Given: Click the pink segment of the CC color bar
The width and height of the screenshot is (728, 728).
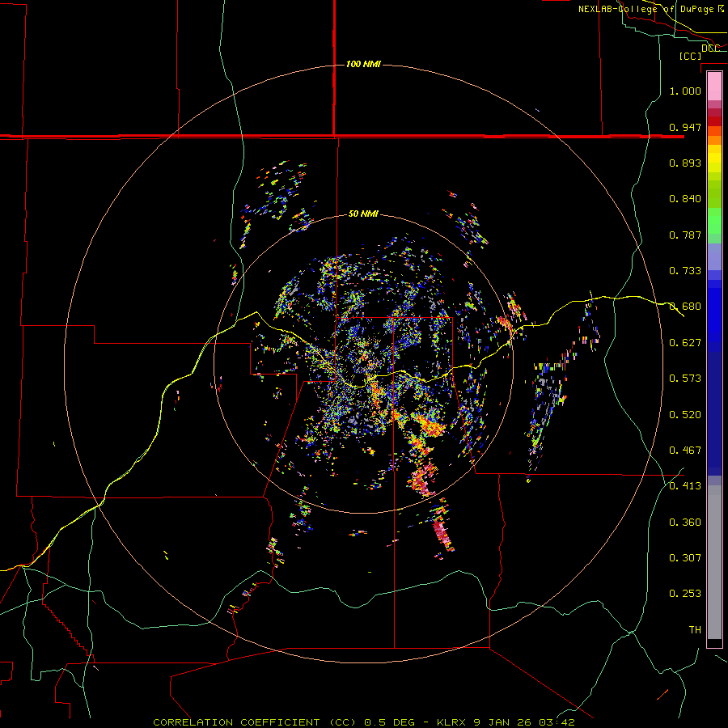Looking at the screenshot, I should click(714, 86).
